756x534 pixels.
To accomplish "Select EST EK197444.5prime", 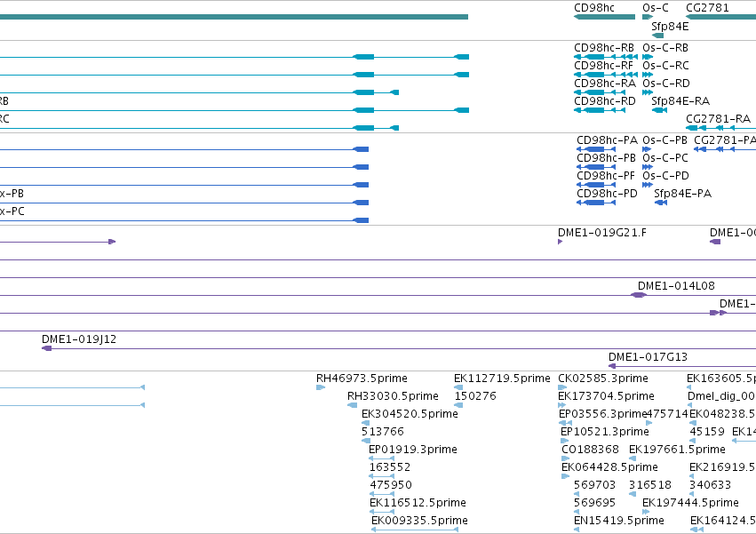I will (x=690, y=503).
